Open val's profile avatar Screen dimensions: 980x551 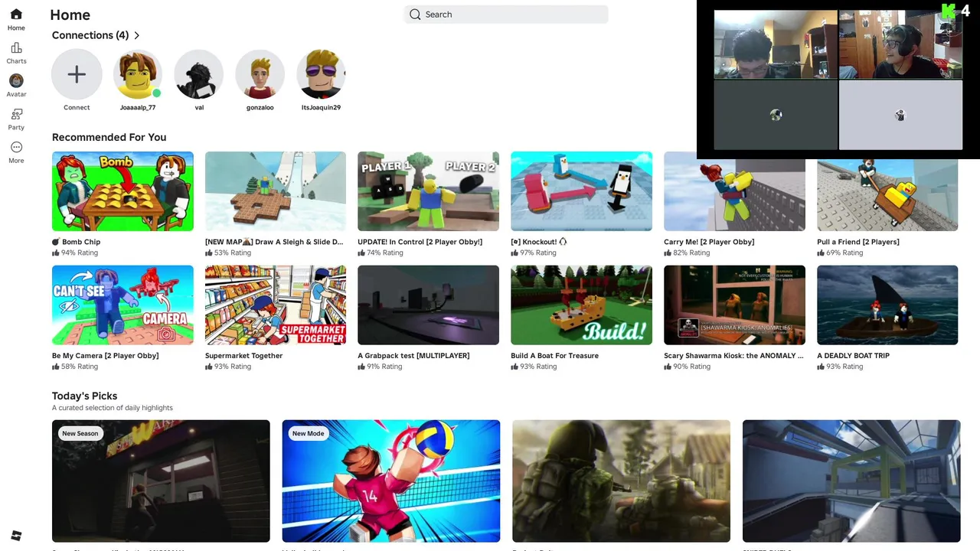[199, 74]
